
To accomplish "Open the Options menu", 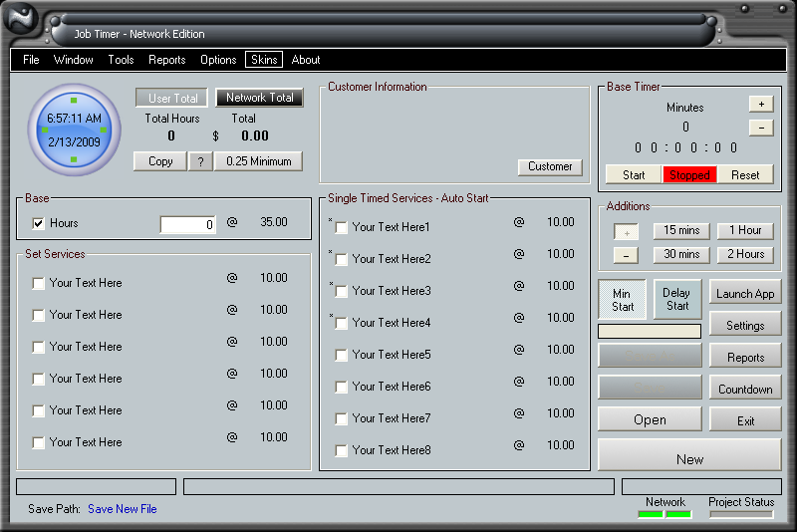I will (218, 60).
